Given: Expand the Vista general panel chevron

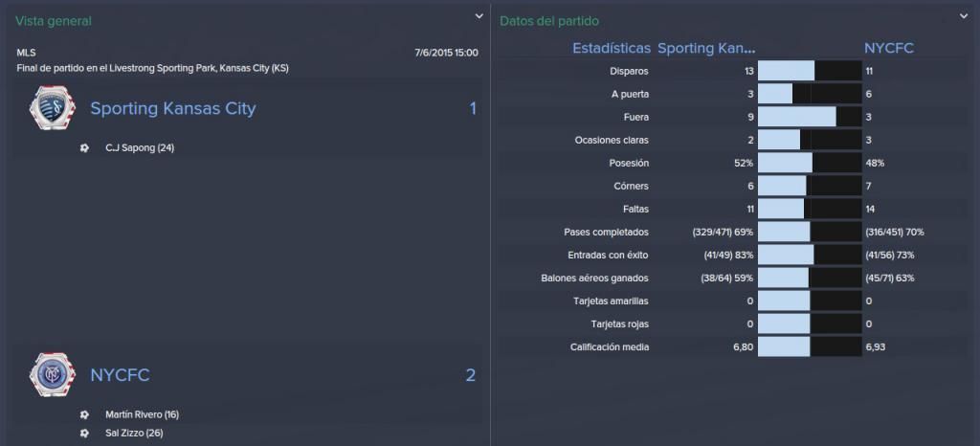Looking at the screenshot, I should [x=479, y=16].
